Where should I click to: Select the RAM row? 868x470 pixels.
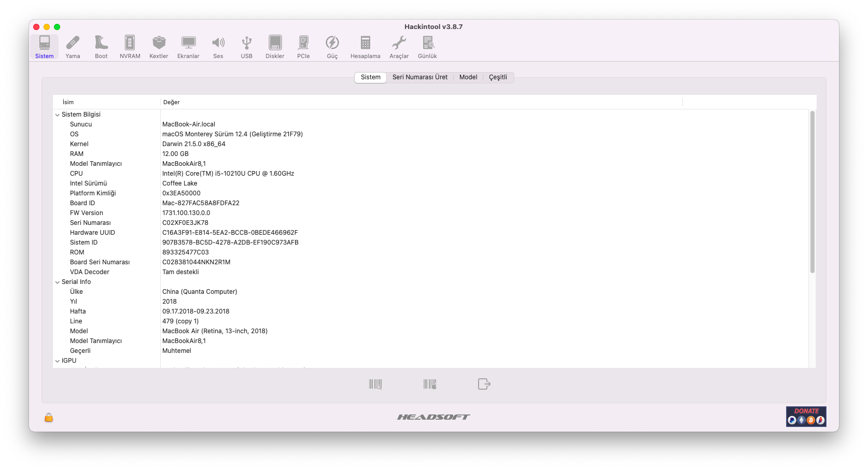pos(431,154)
